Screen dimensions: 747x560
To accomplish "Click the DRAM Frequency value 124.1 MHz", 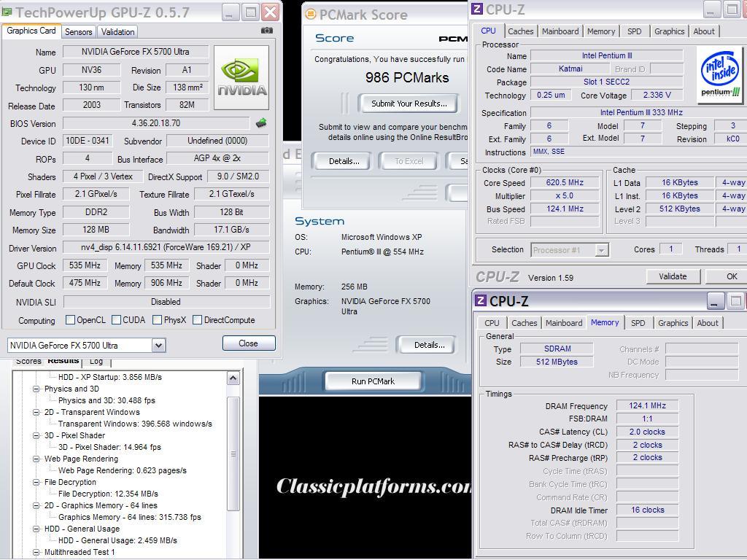I will click(647, 405).
